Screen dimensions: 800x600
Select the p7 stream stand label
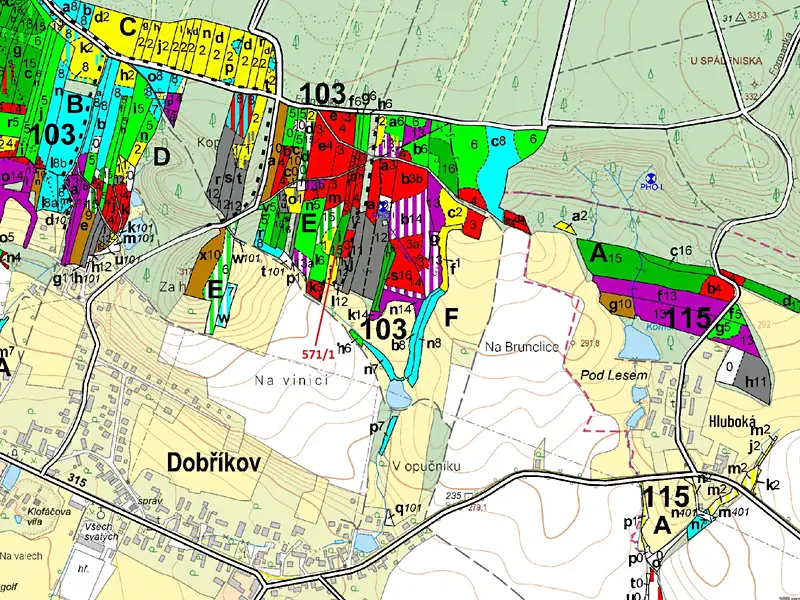pos(377,428)
